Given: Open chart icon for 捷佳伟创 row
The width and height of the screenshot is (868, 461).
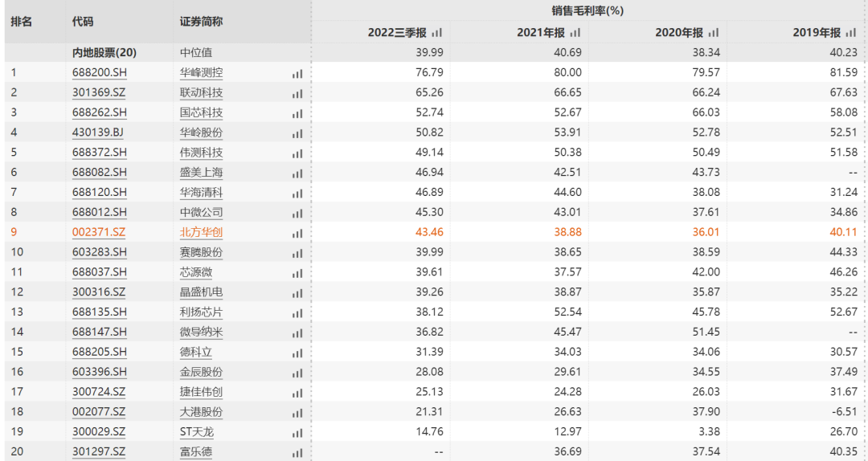Looking at the screenshot, I should [297, 393].
